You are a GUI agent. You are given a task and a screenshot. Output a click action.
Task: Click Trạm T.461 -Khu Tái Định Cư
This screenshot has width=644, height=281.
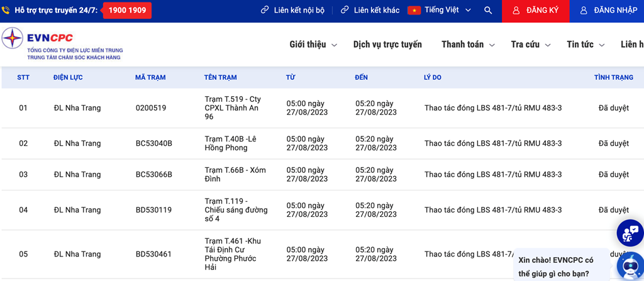click(233, 255)
